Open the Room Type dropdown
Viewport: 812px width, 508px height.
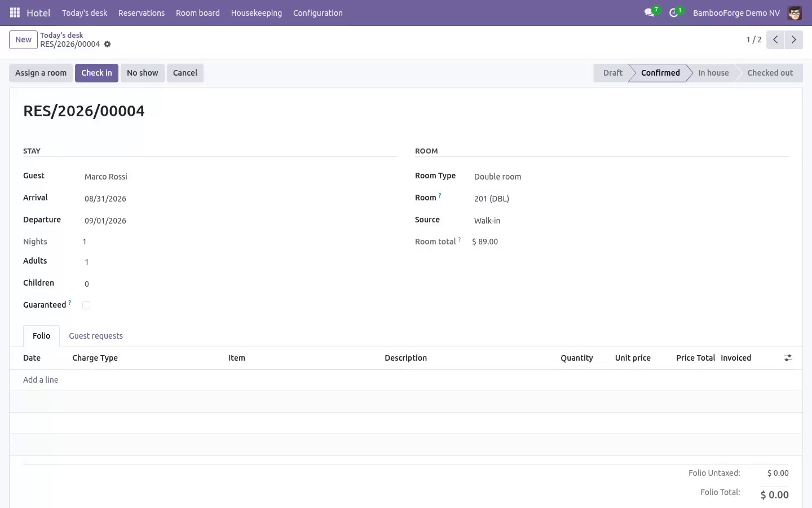tap(630, 177)
